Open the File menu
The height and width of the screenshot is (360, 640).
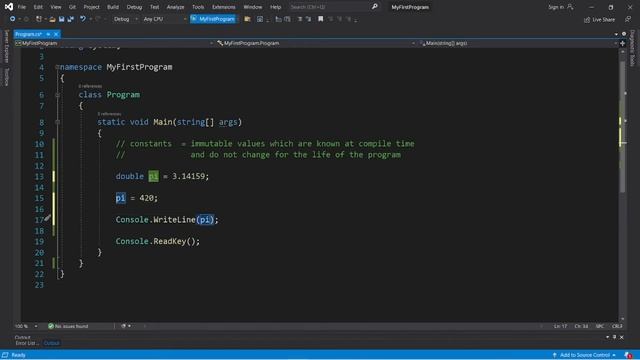pos(22,7)
